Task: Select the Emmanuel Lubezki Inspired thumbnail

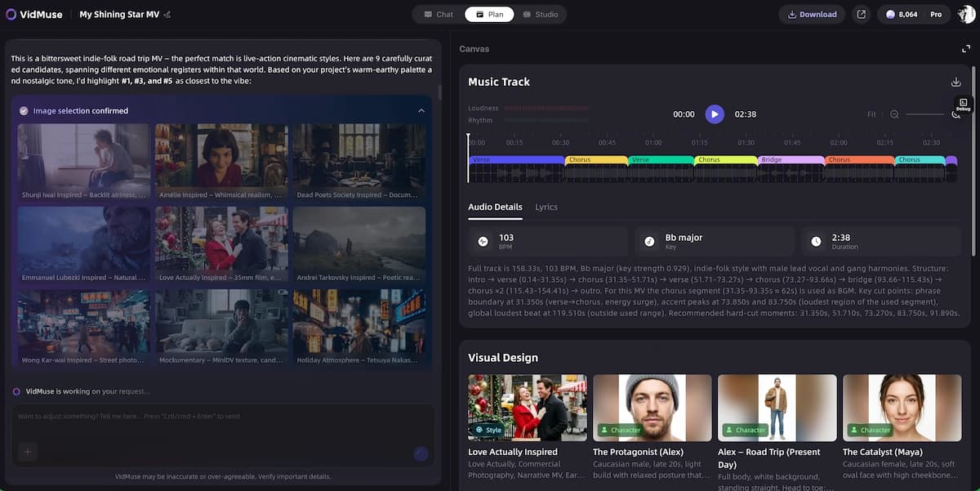Action: tap(83, 244)
